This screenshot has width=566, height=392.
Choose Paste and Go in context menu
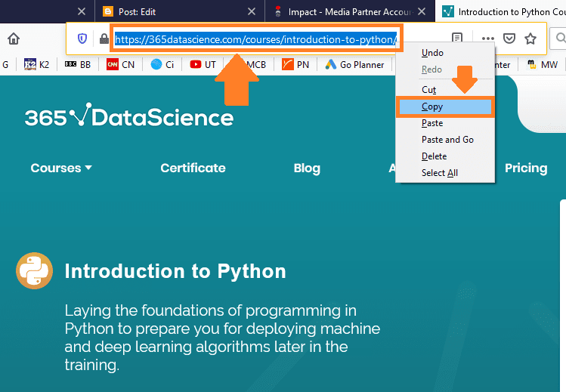[x=447, y=140]
